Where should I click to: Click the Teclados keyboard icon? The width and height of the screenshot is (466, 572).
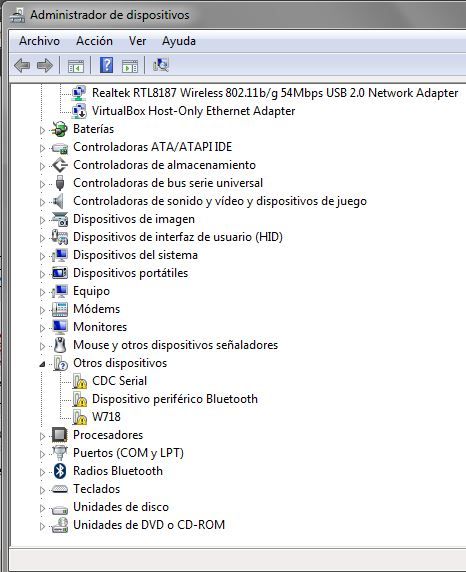pyautogui.click(x=59, y=489)
